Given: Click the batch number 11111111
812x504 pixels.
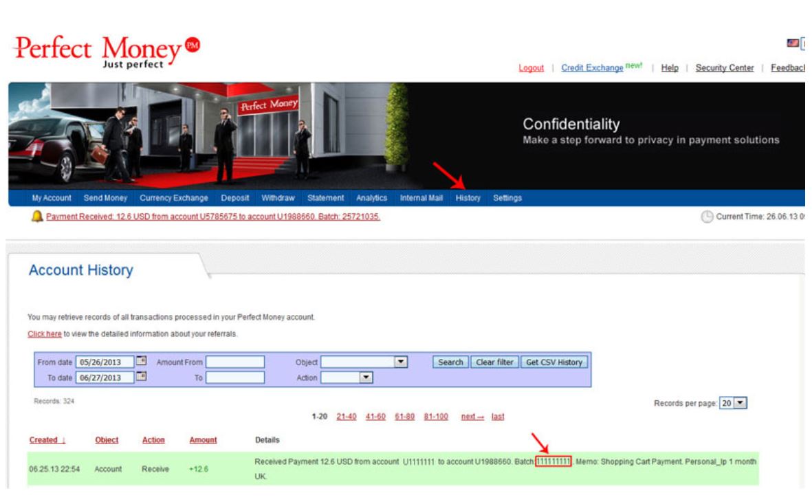Looking at the screenshot, I should coord(553,461).
